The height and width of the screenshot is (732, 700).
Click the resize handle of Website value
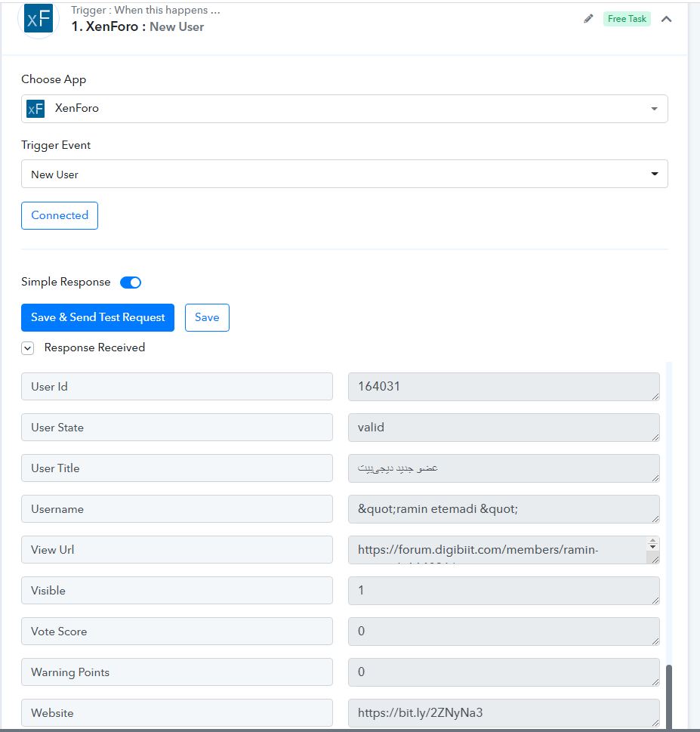(655, 723)
